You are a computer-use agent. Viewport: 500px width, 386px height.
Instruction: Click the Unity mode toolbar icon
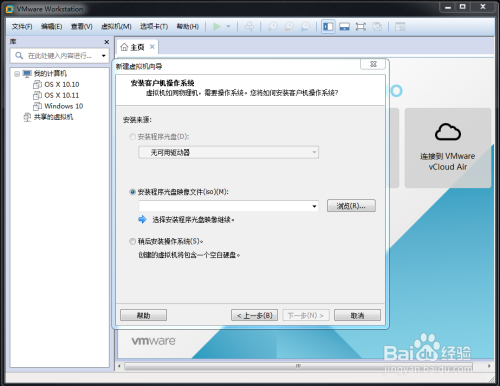point(377,26)
